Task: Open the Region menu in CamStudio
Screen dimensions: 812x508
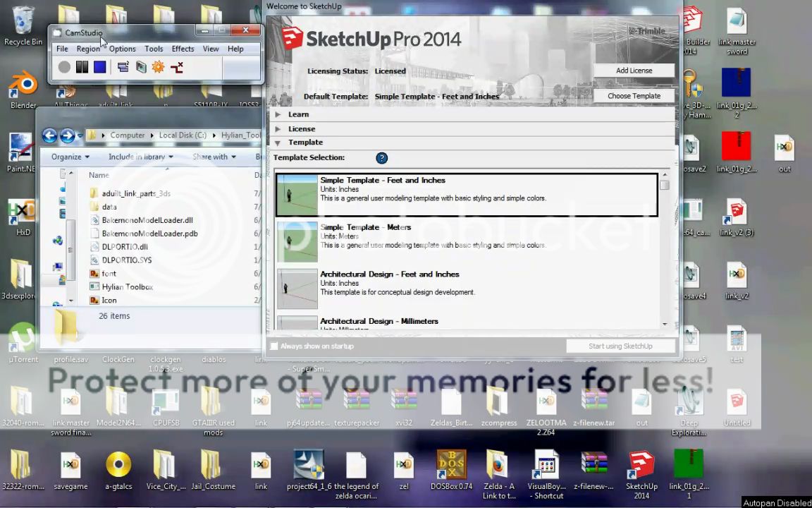Action: [x=88, y=49]
